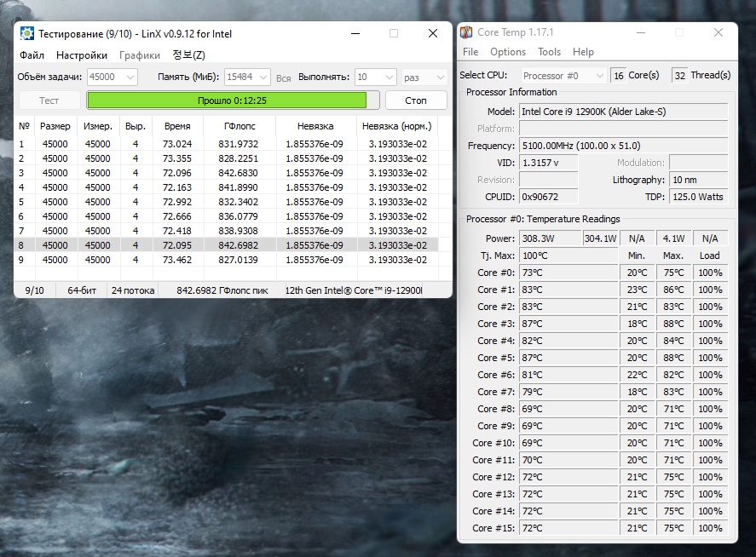This screenshot has height=557, width=756.
Task: Open the Настройки menu
Action: pyautogui.click(x=82, y=55)
